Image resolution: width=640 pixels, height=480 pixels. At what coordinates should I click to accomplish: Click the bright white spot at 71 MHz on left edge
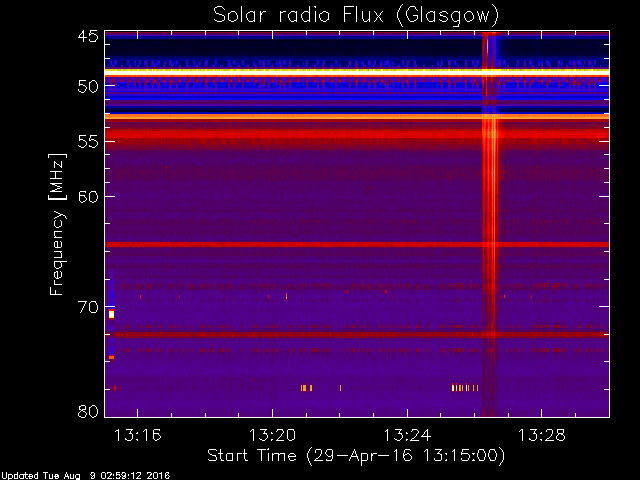111,314
